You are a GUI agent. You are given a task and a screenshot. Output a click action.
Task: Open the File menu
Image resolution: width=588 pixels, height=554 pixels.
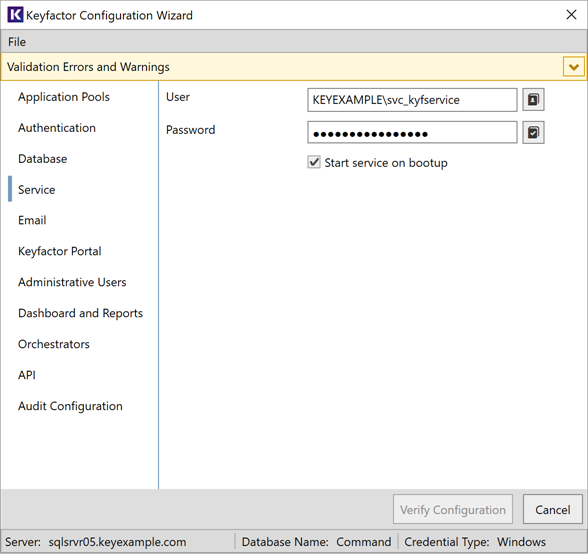17,42
